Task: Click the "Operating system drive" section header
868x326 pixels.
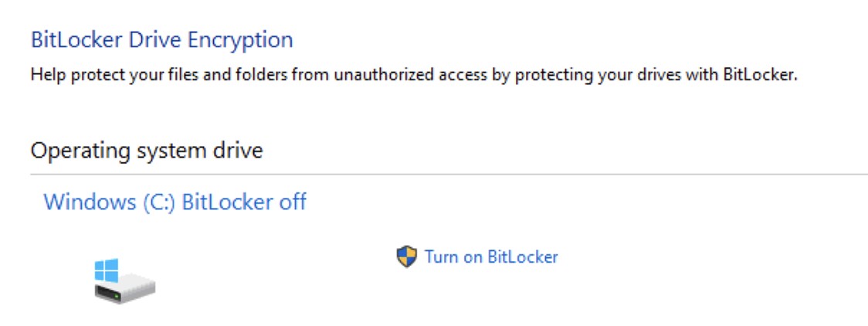Action: tap(146, 150)
